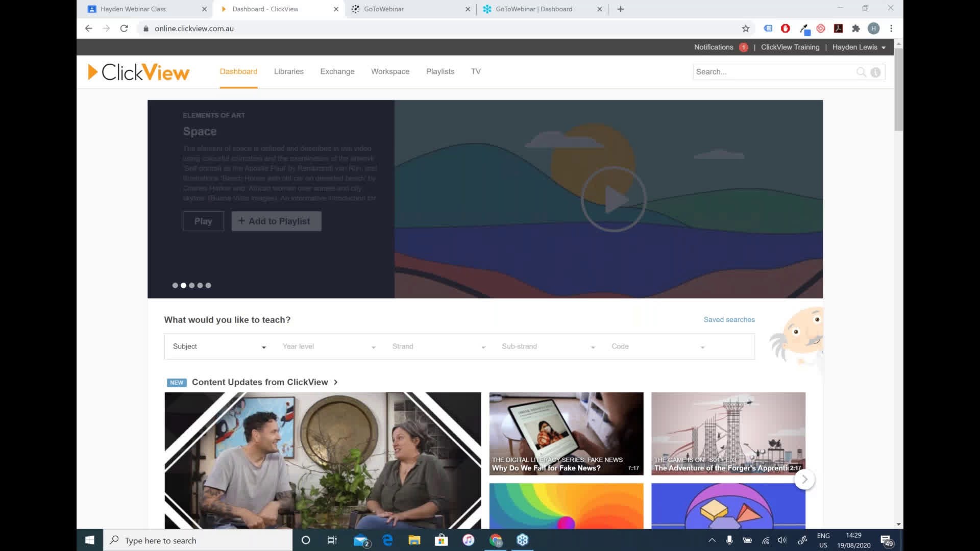
Task: Play the Space video with the circular play button
Action: pos(614,199)
